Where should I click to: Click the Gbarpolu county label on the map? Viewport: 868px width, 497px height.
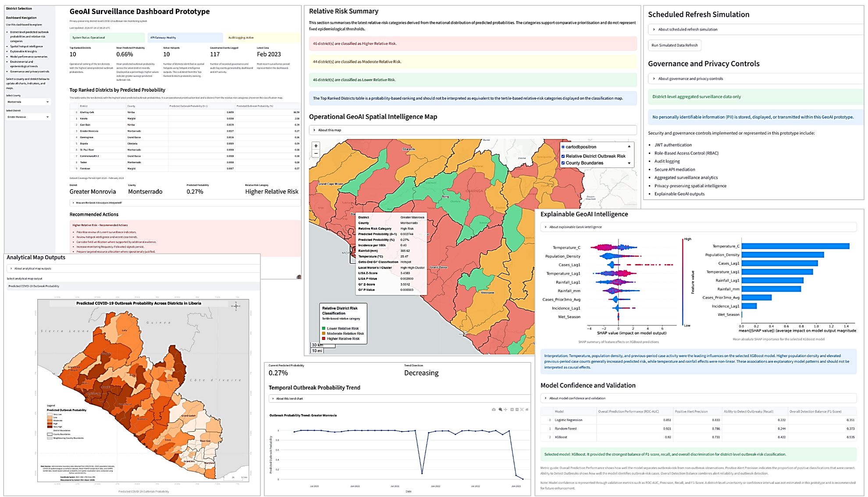[408, 149]
